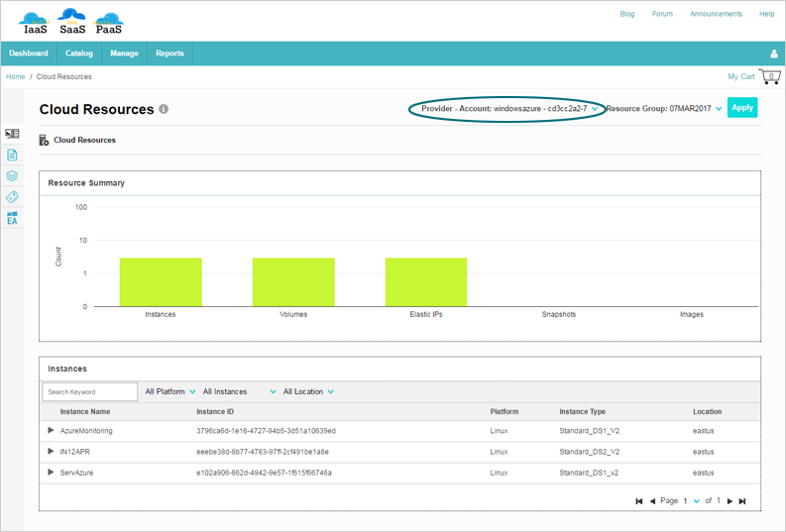Viewport: 786px width, 532px height.
Task: Open the All Platform filter dropdown
Action: click(x=169, y=391)
